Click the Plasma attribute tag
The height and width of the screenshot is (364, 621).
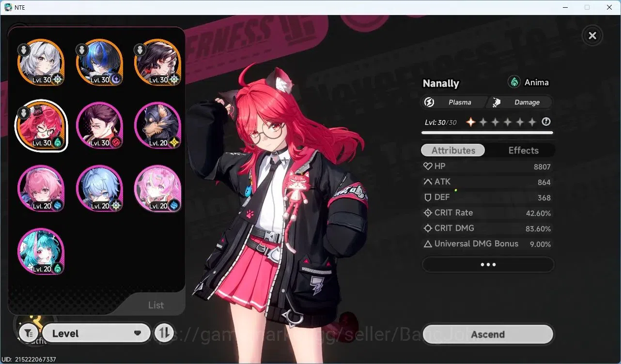click(454, 102)
